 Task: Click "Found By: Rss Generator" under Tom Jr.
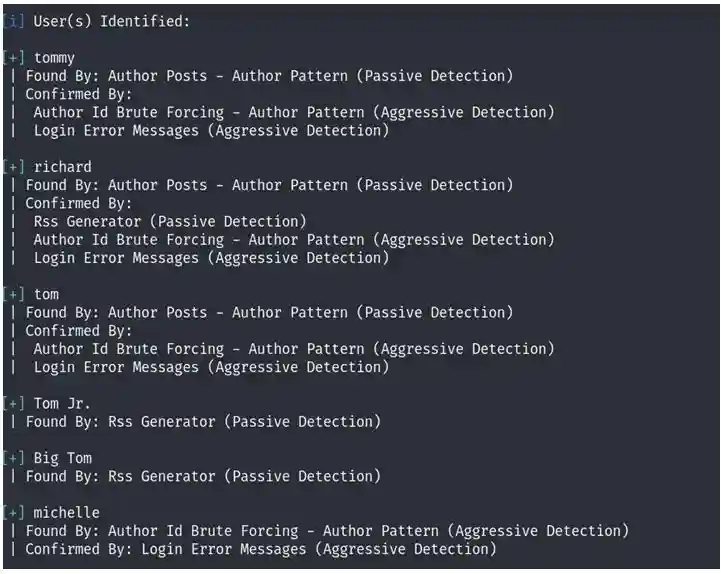(x=203, y=422)
